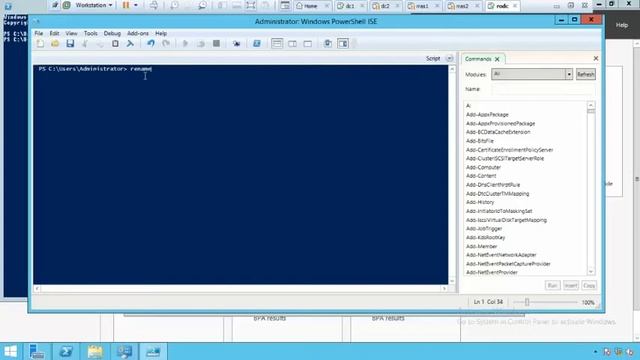Show script pane maximized layout icon
The width and height of the screenshot is (640, 360).
pos(308,44)
